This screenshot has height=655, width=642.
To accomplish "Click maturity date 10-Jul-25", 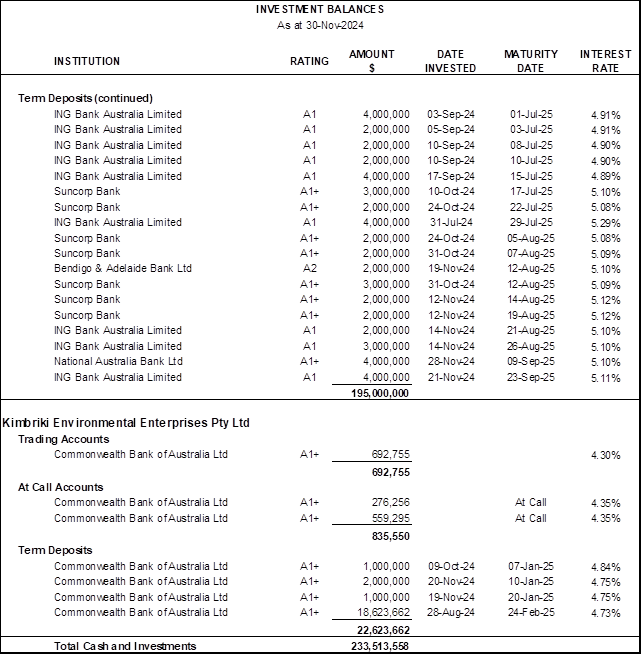I will pos(531,160).
